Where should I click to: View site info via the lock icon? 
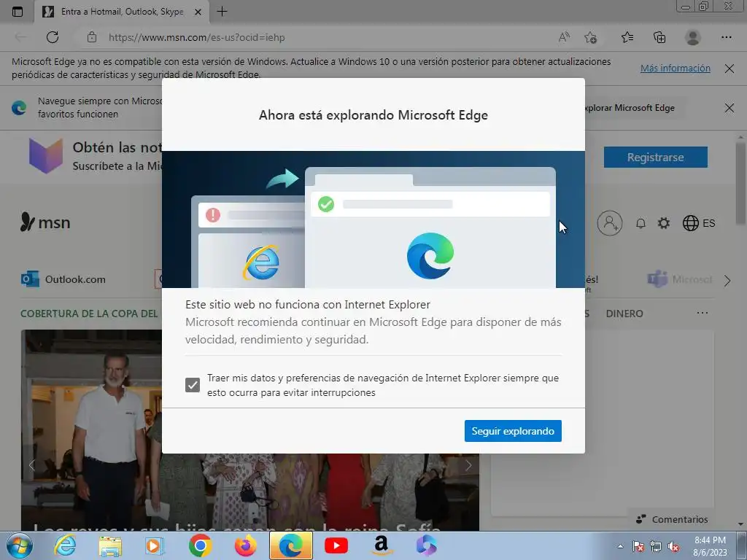click(x=92, y=37)
